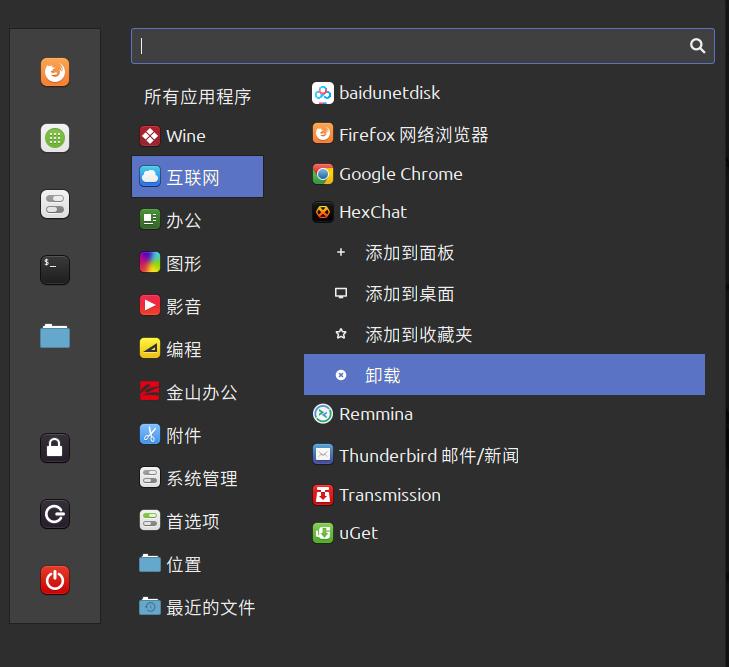
Task: Open the file manager folder favorite
Action: tap(55, 336)
